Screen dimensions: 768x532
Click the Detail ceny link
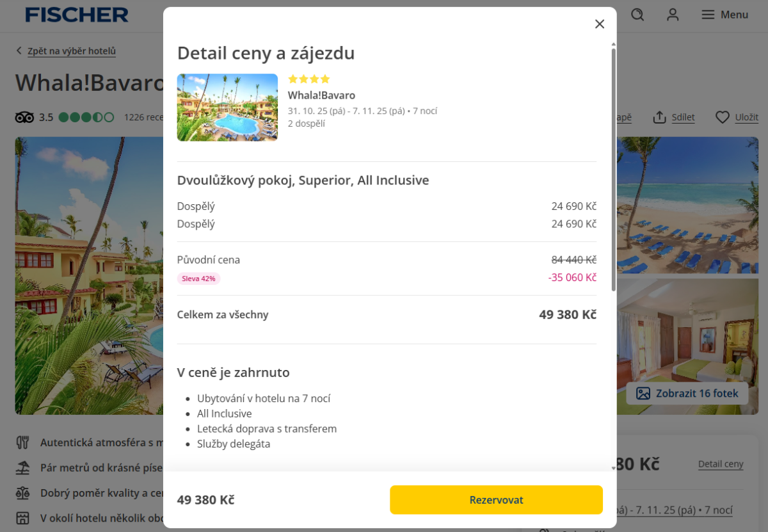[x=721, y=464]
